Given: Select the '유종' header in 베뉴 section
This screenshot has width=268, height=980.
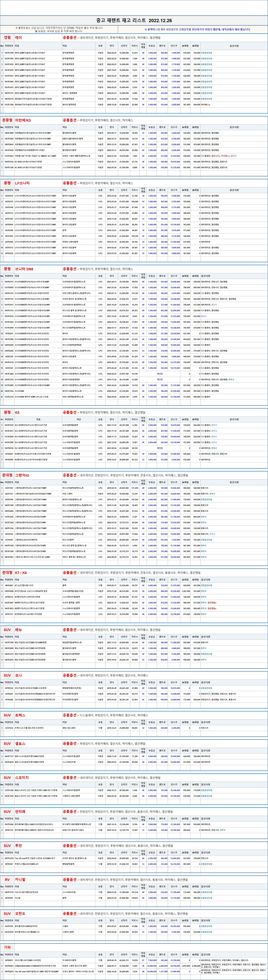Looking at the screenshot, I should (100, 637).
